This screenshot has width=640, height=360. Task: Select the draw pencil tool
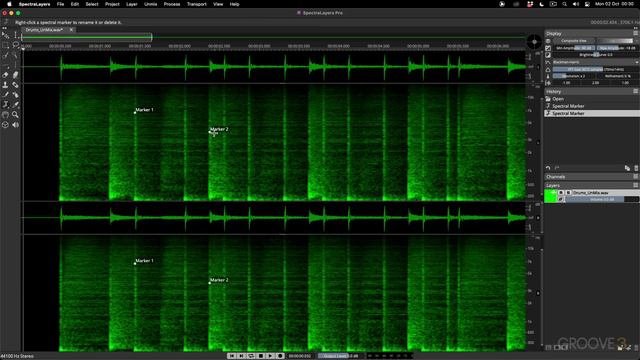(x=5, y=95)
